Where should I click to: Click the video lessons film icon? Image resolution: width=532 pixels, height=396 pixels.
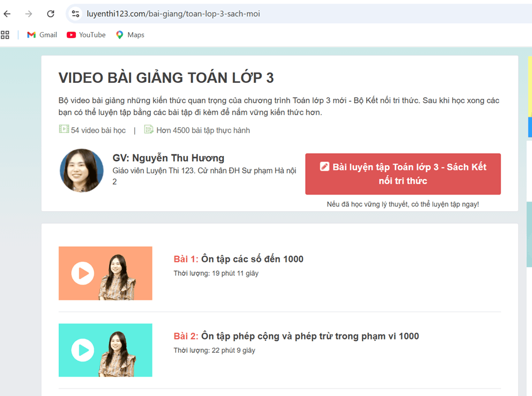tap(64, 129)
